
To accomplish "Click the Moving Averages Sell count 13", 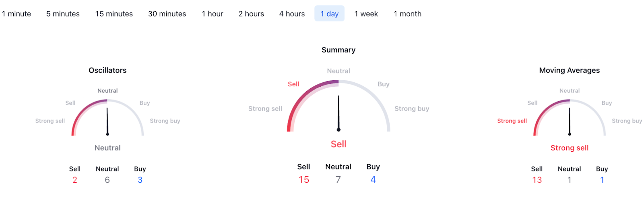I will tap(537, 180).
